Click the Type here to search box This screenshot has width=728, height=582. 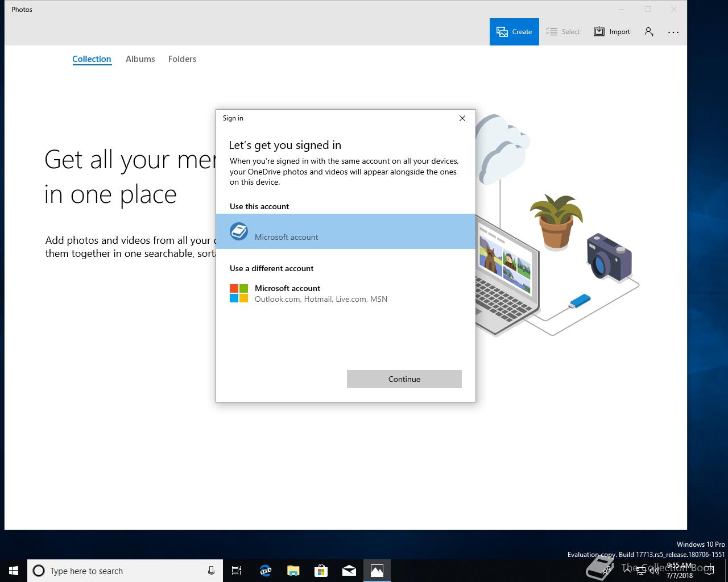pos(125,571)
